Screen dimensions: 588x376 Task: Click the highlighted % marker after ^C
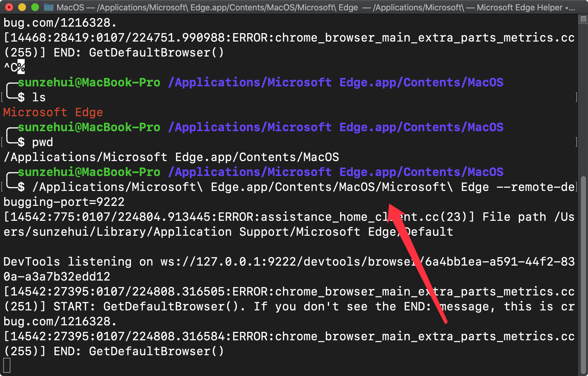pyautogui.click(x=21, y=67)
